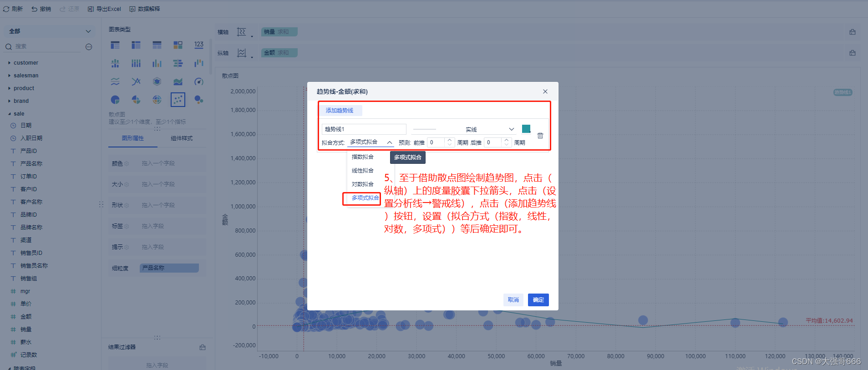Viewport: 868px width, 370px height.
Task: Collapse the sale table node
Action: point(9,114)
